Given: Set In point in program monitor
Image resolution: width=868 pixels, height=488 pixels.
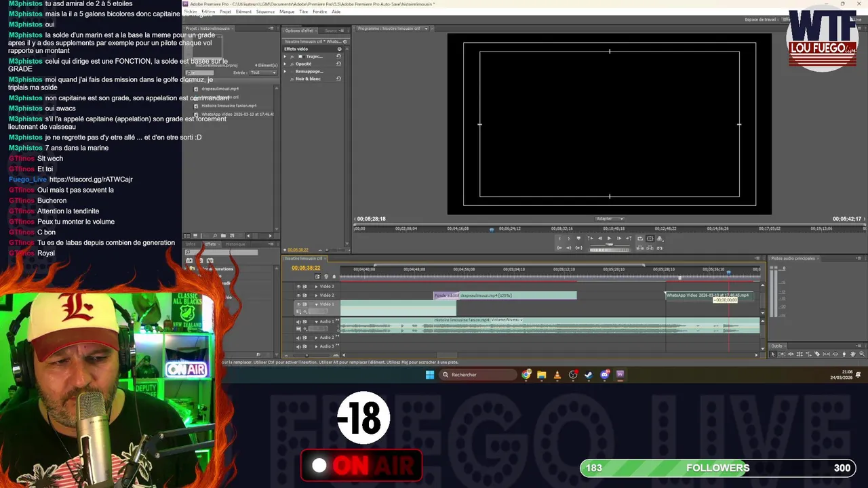Looking at the screenshot, I should pos(559,239).
